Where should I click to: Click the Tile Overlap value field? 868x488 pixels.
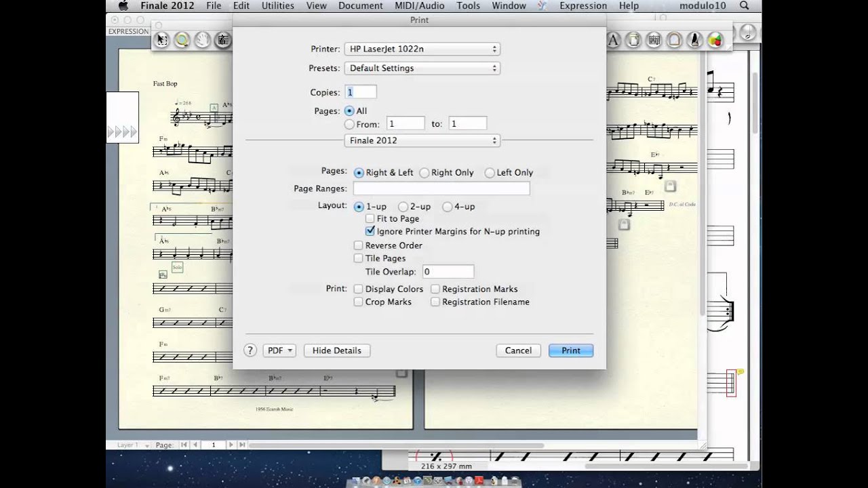pos(448,272)
